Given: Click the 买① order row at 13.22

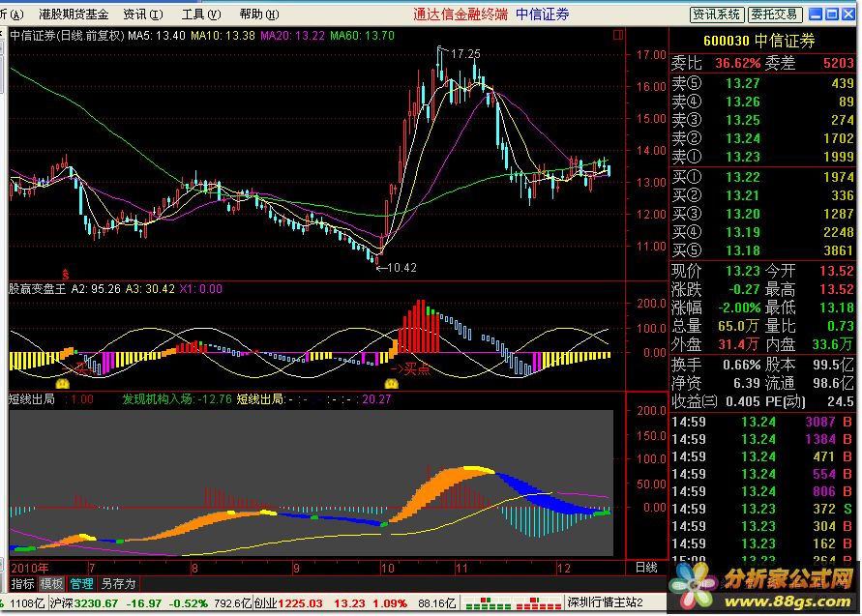Looking at the screenshot, I should [762, 178].
